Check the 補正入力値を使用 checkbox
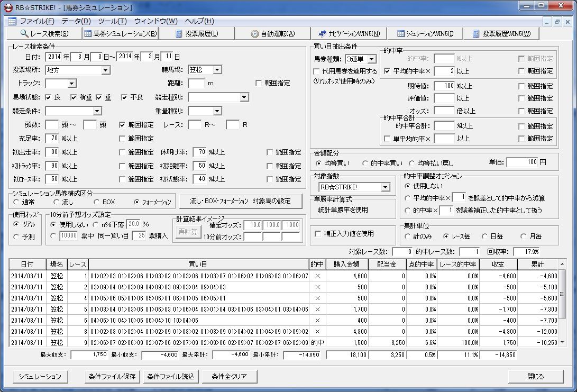The image size is (577, 392). [318, 234]
